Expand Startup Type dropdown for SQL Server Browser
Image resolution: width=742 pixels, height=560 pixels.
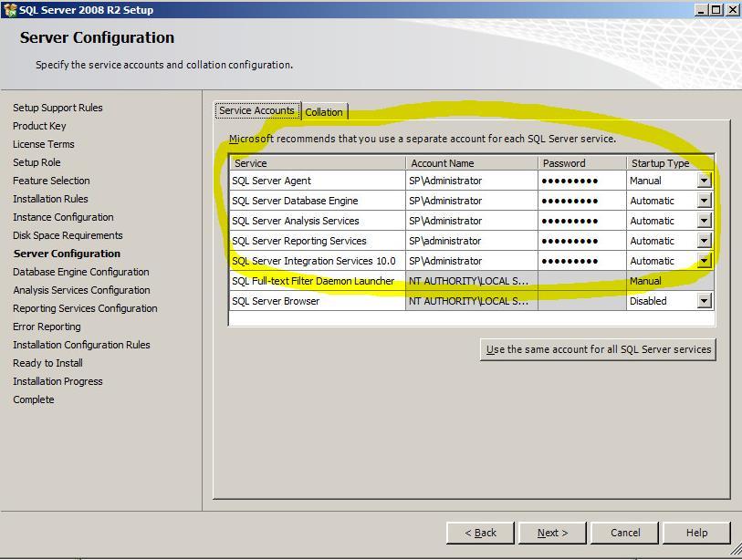click(x=705, y=301)
